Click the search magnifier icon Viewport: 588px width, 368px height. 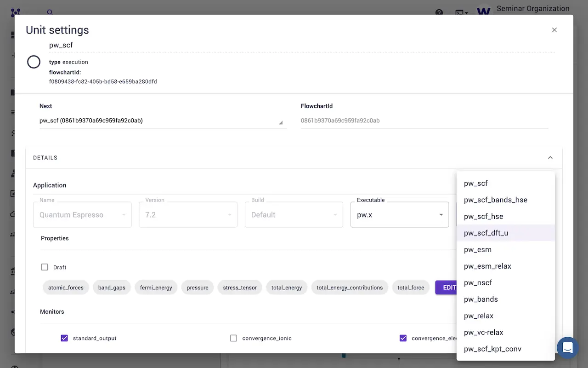coord(50,12)
